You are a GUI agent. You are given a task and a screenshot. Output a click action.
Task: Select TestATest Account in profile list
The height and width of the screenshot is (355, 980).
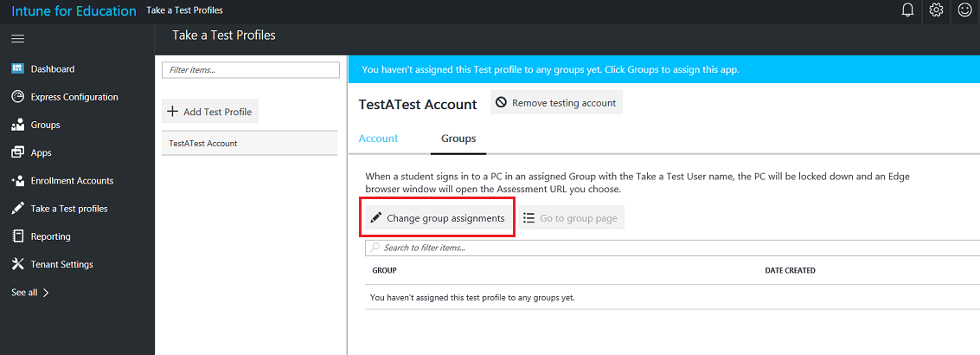[249, 144]
